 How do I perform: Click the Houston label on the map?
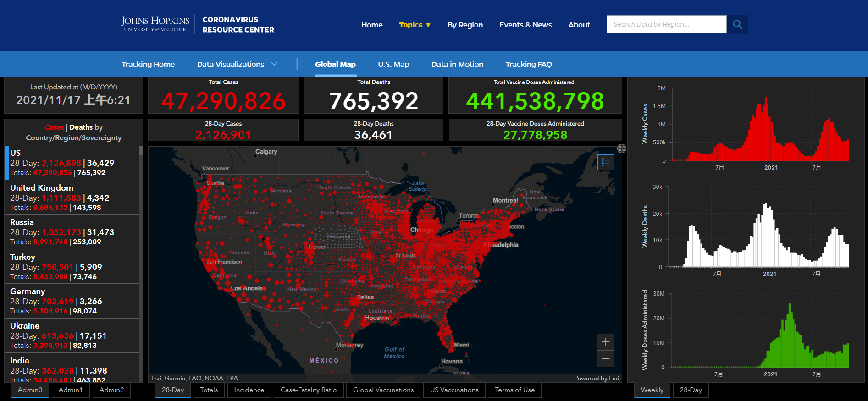(x=377, y=318)
